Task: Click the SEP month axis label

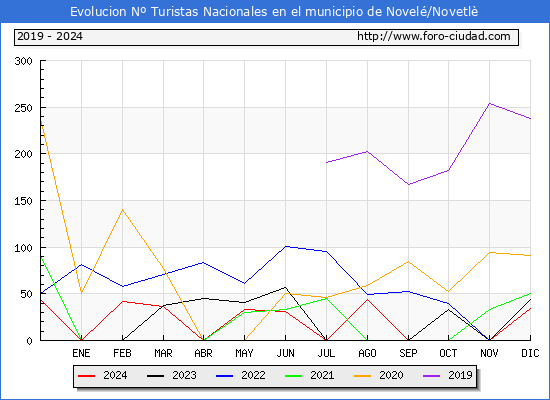Action: pos(408,353)
